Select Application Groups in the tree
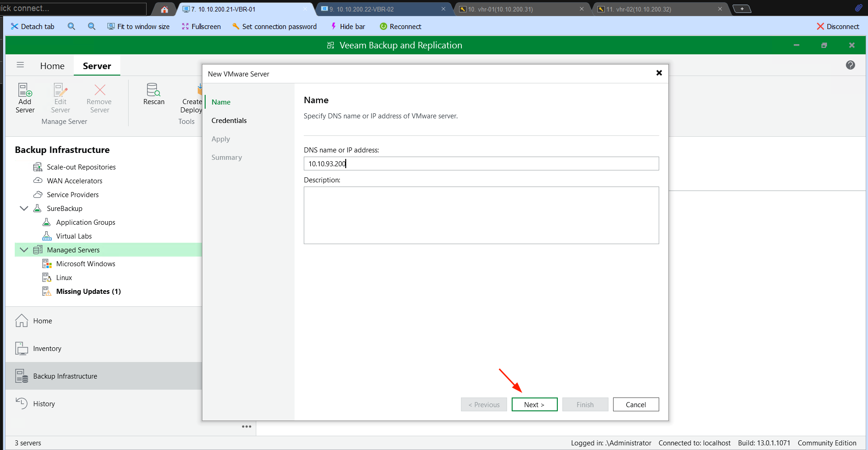This screenshot has height=450, width=868. tap(86, 222)
